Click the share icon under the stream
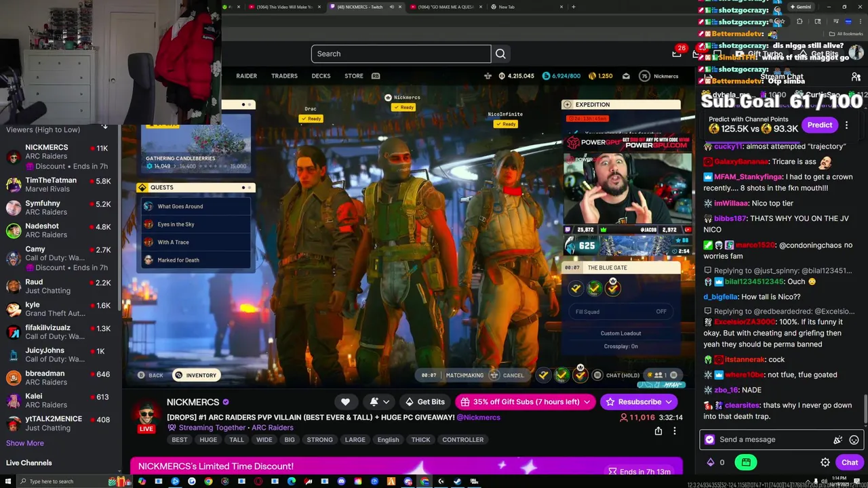The height and width of the screenshot is (488, 868). click(x=658, y=431)
